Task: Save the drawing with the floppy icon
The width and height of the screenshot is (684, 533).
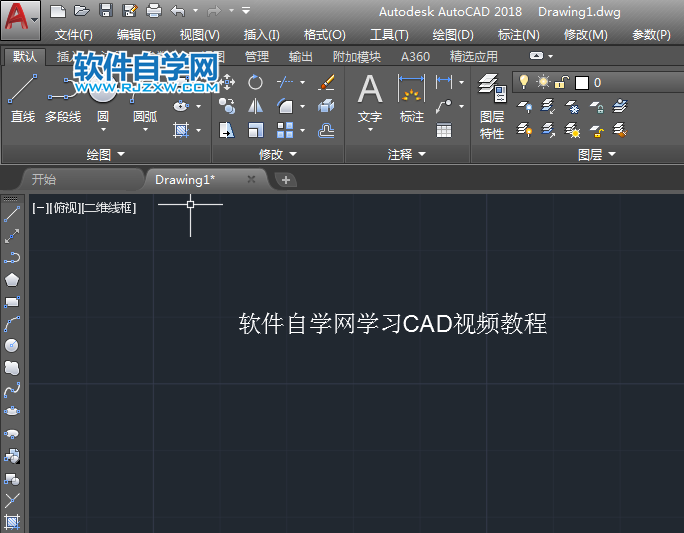Action: pos(106,10)
